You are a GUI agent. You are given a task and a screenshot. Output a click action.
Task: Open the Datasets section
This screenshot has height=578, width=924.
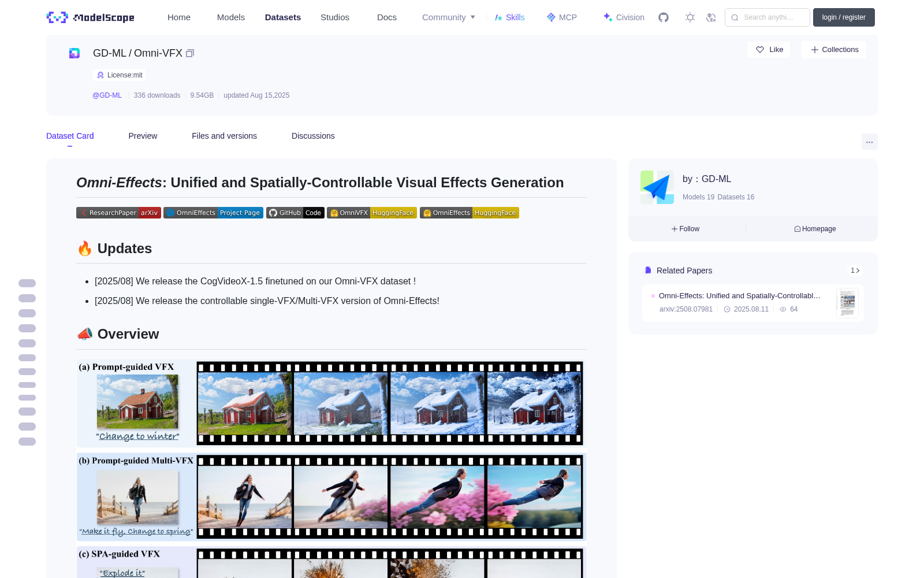coord(283,17)
